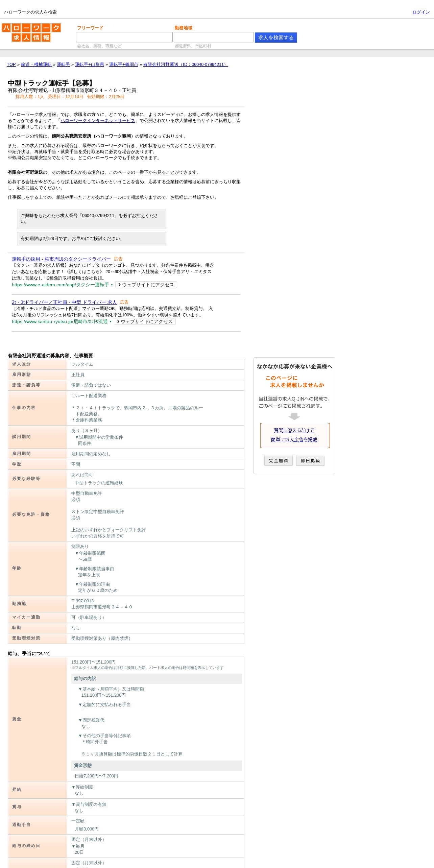Click the 完全無料 label
The height and width of the screenshot is (868, 434).
(279, 461)
